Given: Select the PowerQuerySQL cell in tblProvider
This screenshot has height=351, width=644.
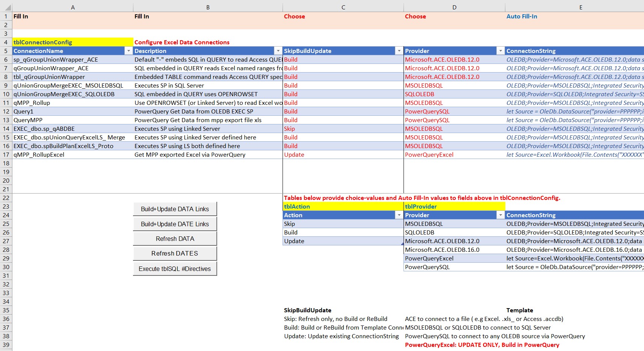Looking at the screenshot, I should click(454, 267).
